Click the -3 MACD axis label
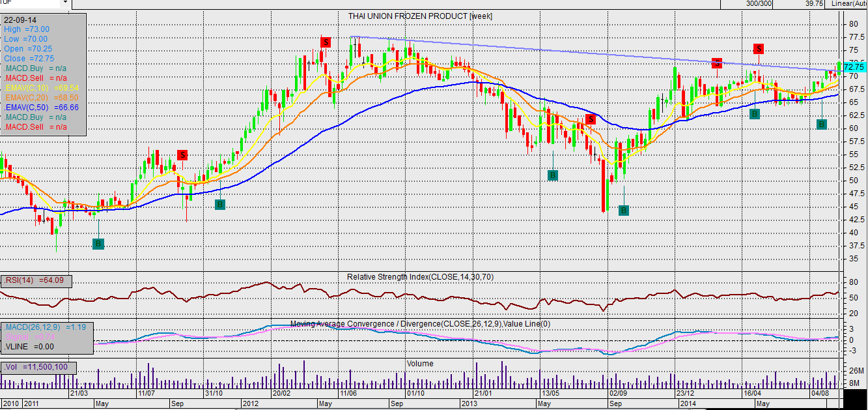Image resolution: width=868 pixels, height=410 pixels. point(852,350)
